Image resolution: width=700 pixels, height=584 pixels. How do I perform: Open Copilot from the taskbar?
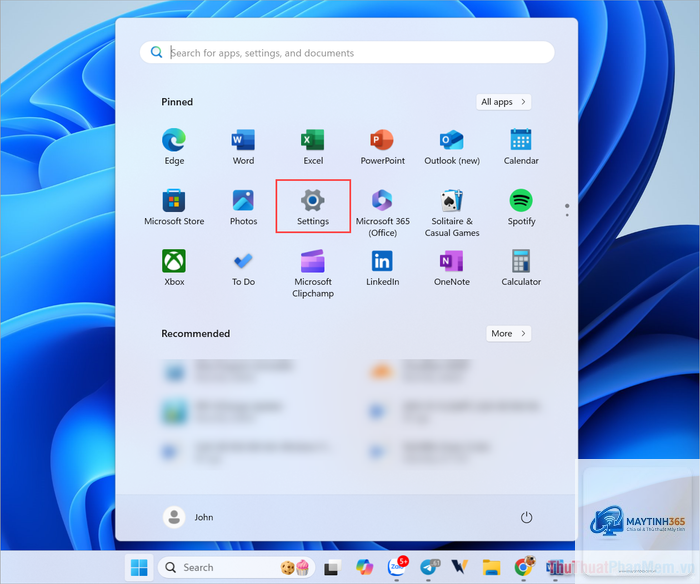click(x=365, y=567)
